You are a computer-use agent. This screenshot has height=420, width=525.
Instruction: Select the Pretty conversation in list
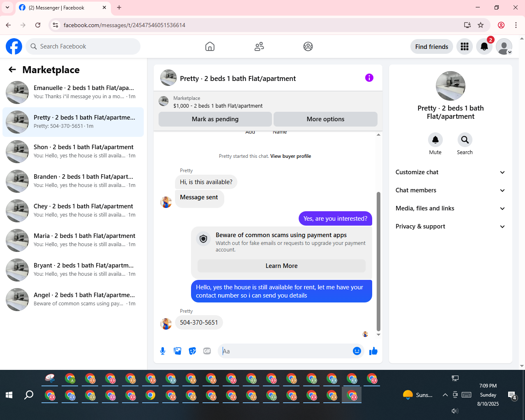73,122
